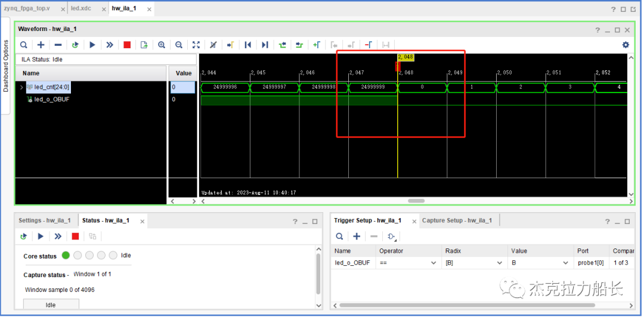
Task: Run trigger for this ILA core in waveform toolbar
Action: coord(92,45)
